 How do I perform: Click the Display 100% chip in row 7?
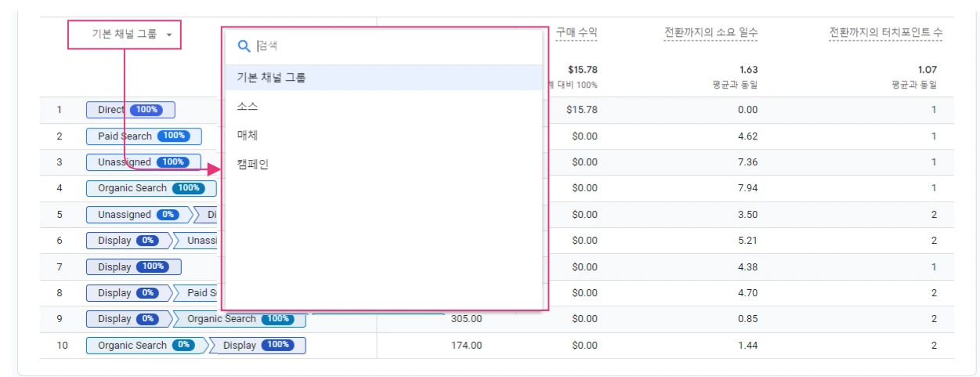pos(133,266)
